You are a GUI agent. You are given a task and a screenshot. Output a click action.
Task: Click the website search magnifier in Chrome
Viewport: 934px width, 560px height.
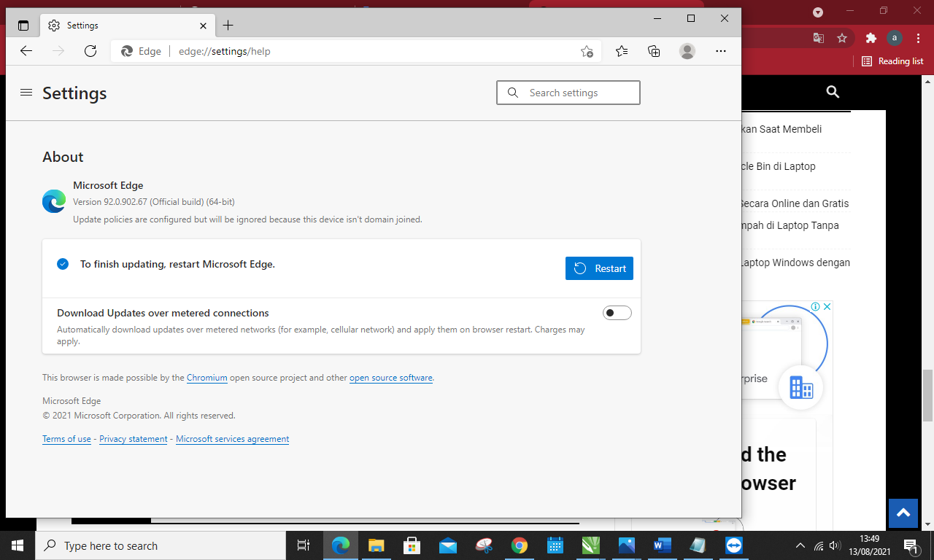[x=833, y=92]
